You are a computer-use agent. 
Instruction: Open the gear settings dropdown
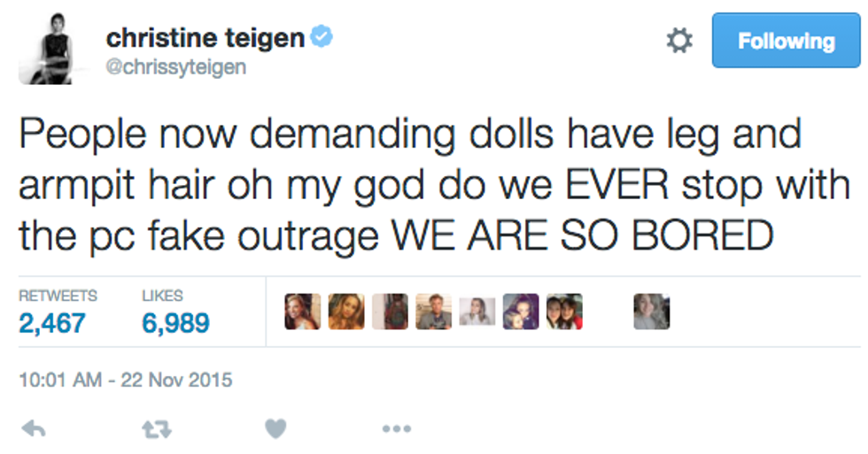pos(679,41)
